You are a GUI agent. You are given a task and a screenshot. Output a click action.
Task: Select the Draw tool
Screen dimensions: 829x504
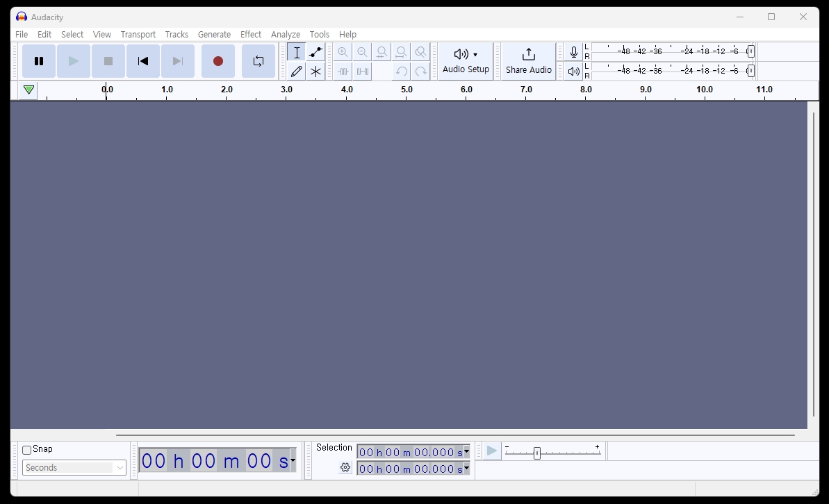click(x=297, y=71)
